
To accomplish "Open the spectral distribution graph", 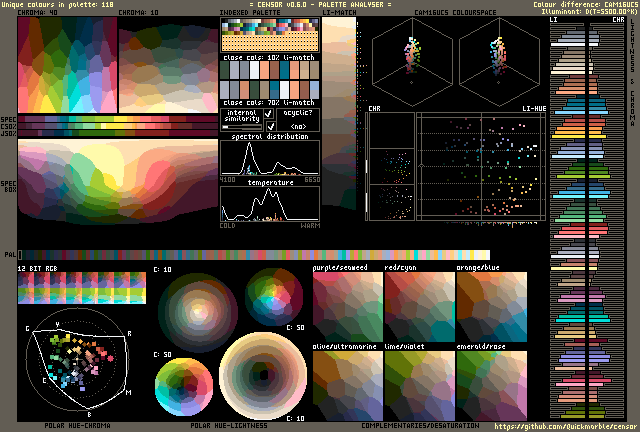I will click(x=269, y=158).
